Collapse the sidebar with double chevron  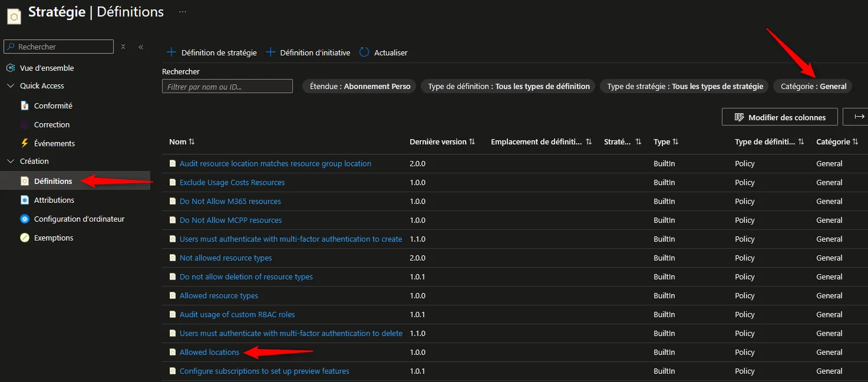tap(141, 47)
